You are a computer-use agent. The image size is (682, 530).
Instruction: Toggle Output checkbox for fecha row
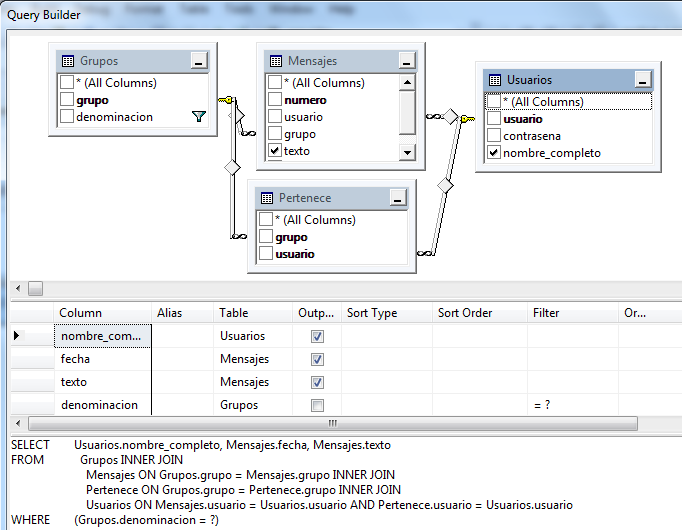(x=318, y=360)
